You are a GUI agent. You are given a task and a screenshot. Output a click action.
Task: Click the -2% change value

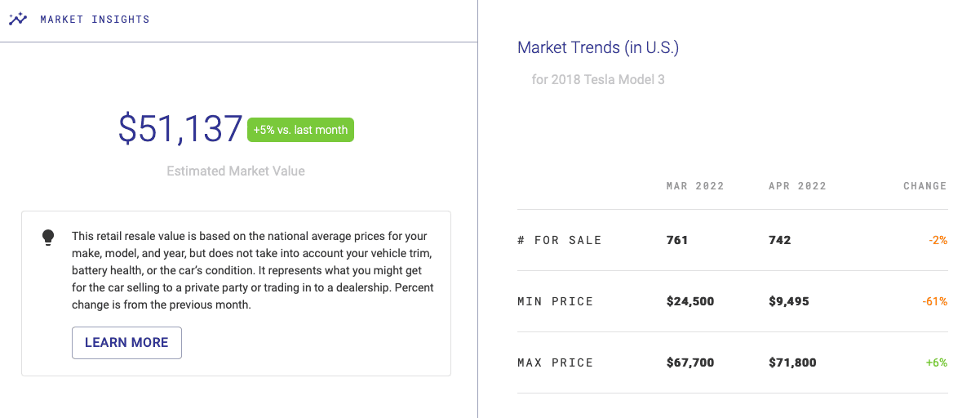click(x=938, y=240)
